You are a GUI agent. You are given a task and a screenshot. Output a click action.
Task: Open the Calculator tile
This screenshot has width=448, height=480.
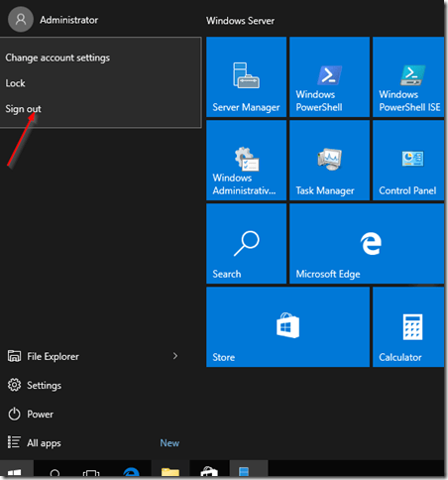[x=408, y=327]
